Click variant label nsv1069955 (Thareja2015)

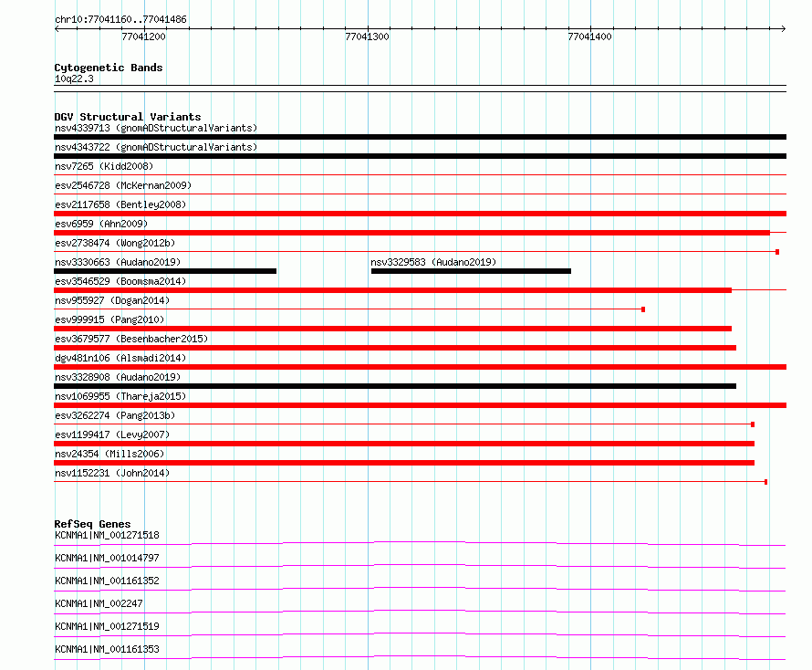coord(120,396)
